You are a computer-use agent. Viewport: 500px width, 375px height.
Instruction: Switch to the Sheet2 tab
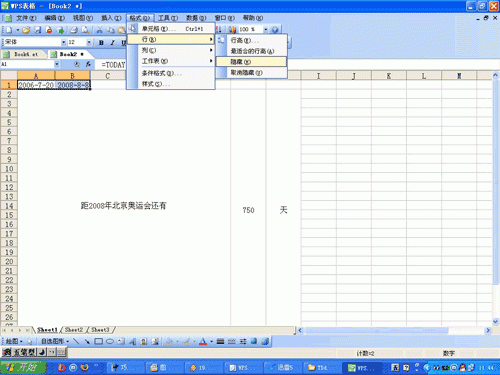point(74,330)
